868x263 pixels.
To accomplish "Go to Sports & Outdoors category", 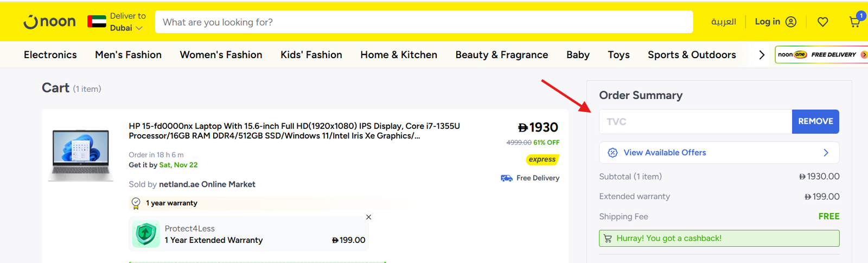I will click(x=692, y=55).
